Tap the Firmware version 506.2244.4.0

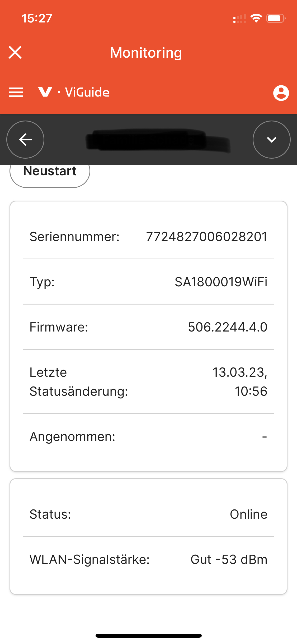[228, 327]
